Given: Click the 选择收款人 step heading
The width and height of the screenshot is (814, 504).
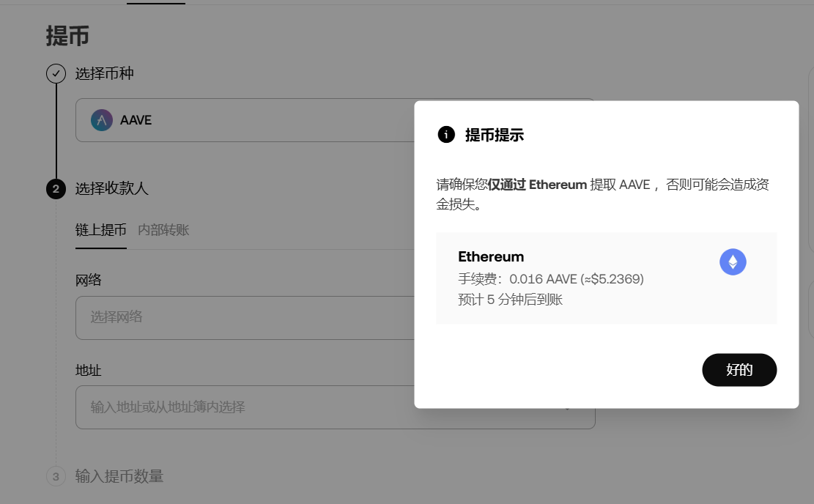Looking at the screenshot, I should (x=112, y=189).
